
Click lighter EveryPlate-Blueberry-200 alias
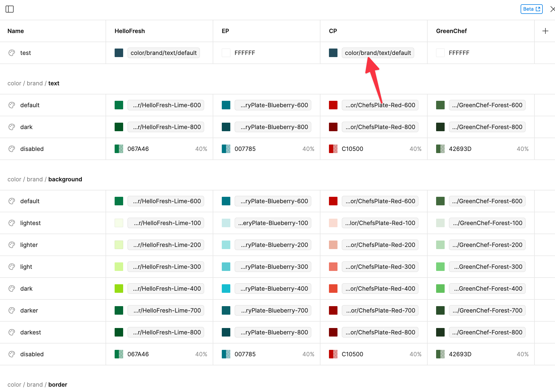coord(273,245)
